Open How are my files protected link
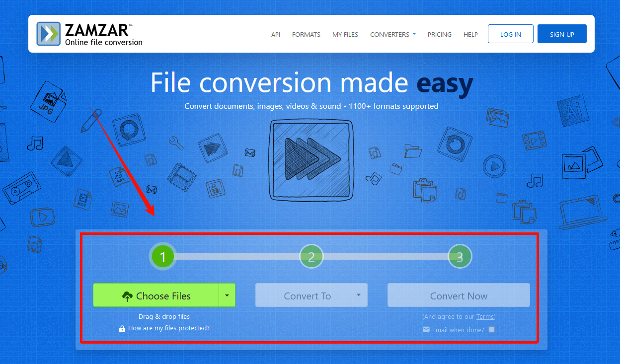 (x=169, y=328)
